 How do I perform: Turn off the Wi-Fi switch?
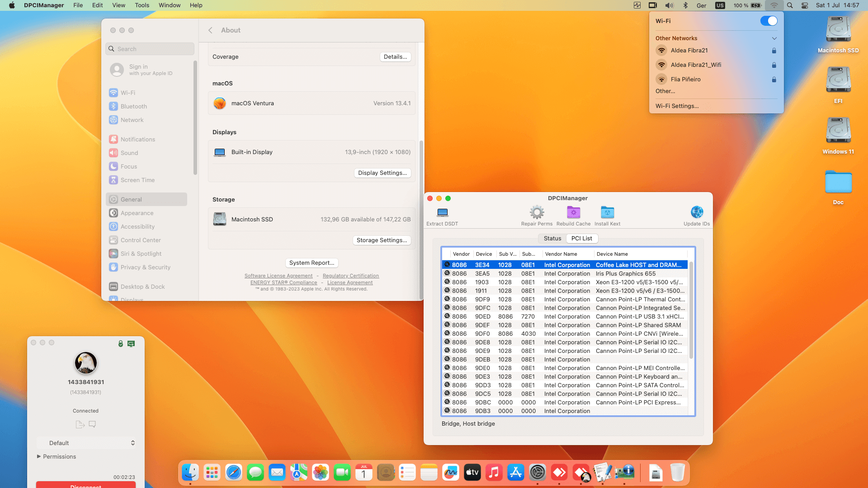(x=769, y=21)
